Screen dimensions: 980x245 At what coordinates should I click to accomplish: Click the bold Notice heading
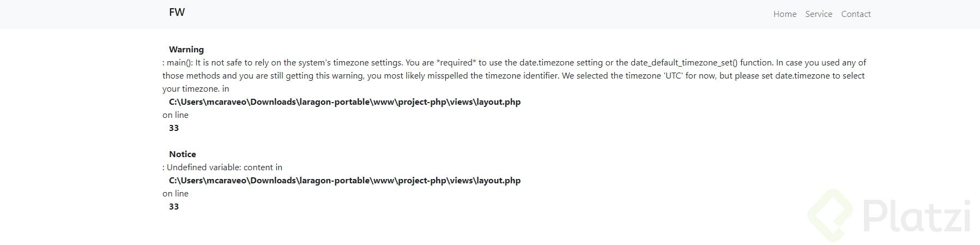182,154
